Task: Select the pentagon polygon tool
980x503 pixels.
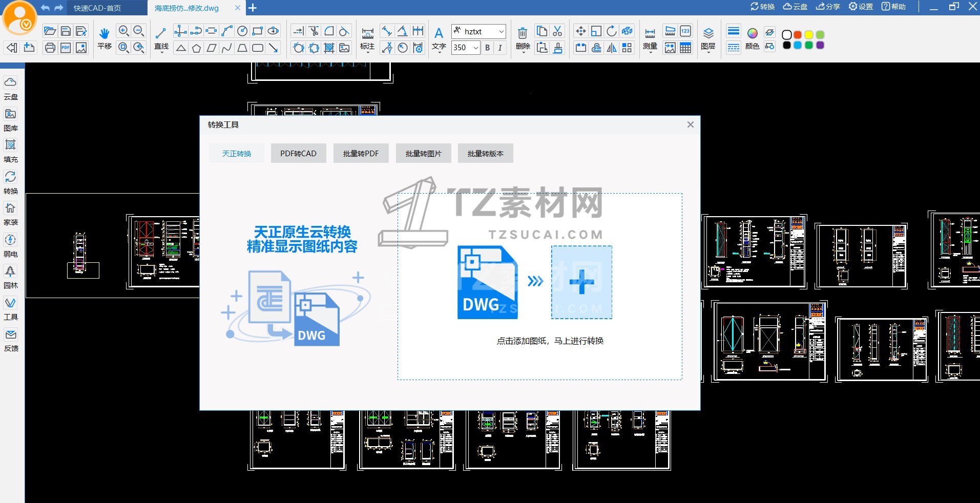Action: [x=196, y=48]
